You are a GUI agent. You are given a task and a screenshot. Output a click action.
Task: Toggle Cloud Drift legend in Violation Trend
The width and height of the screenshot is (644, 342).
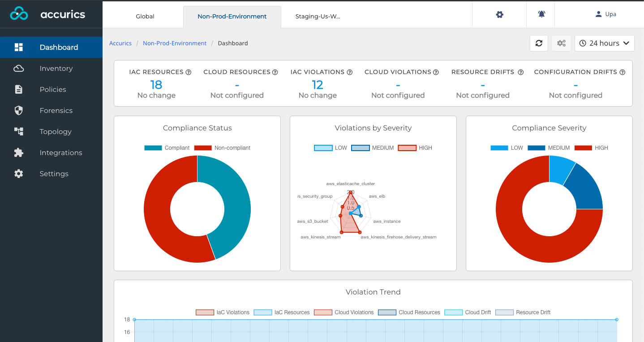pyautogui.click(x=468, y=312)
